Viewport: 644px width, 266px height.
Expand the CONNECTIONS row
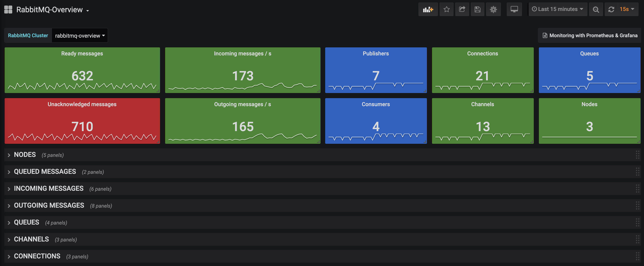point(37,256)
